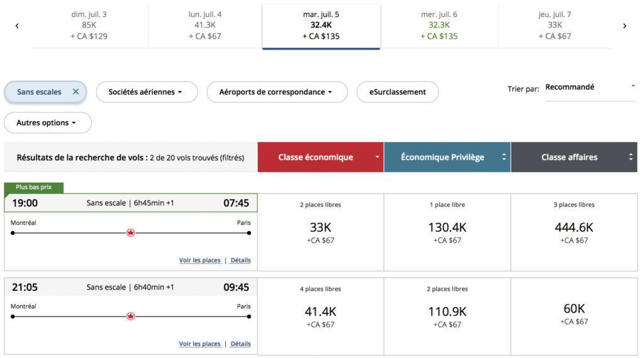Click Air Canada logo on 21:05 flight
644x358 pixels.
[131, 317]
